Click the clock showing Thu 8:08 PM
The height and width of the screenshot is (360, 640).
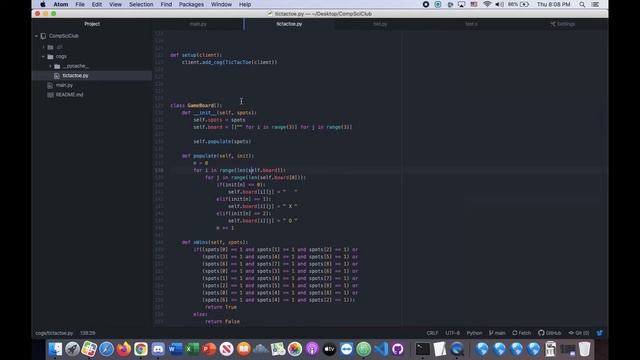(553, 4)
